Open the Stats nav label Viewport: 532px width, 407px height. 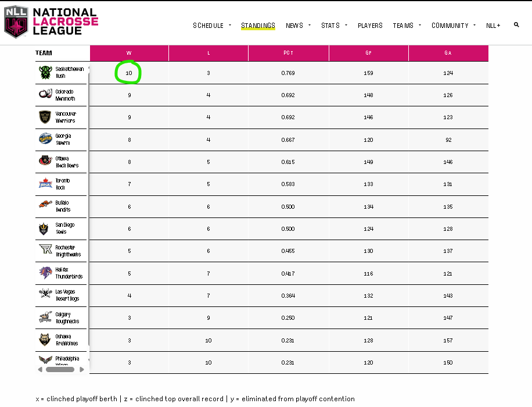(330, 26)
